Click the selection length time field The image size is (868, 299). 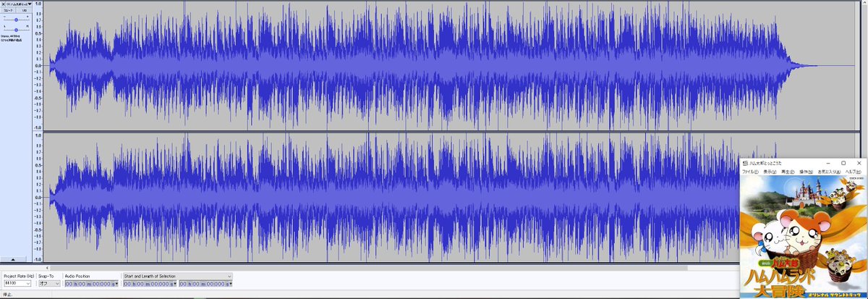tap(205, 284)
